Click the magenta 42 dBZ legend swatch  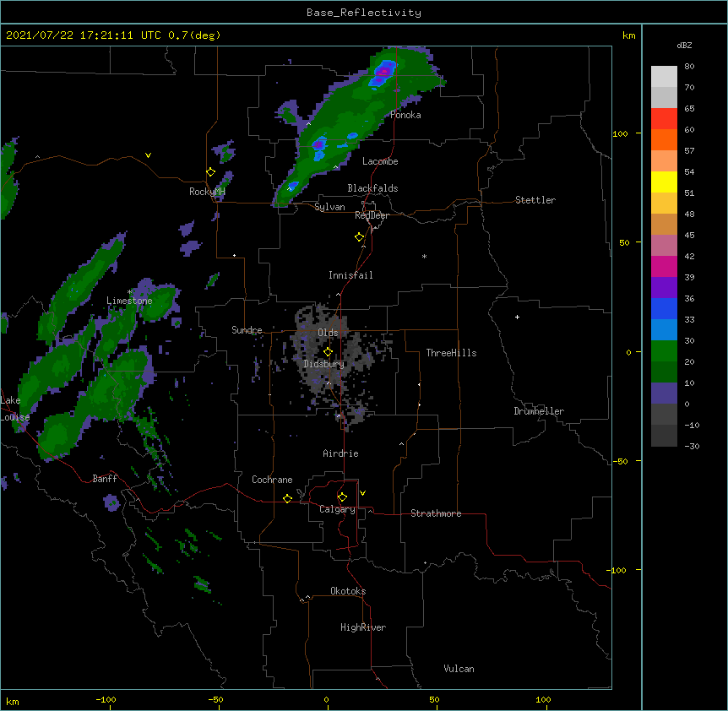tap(664, 266)
